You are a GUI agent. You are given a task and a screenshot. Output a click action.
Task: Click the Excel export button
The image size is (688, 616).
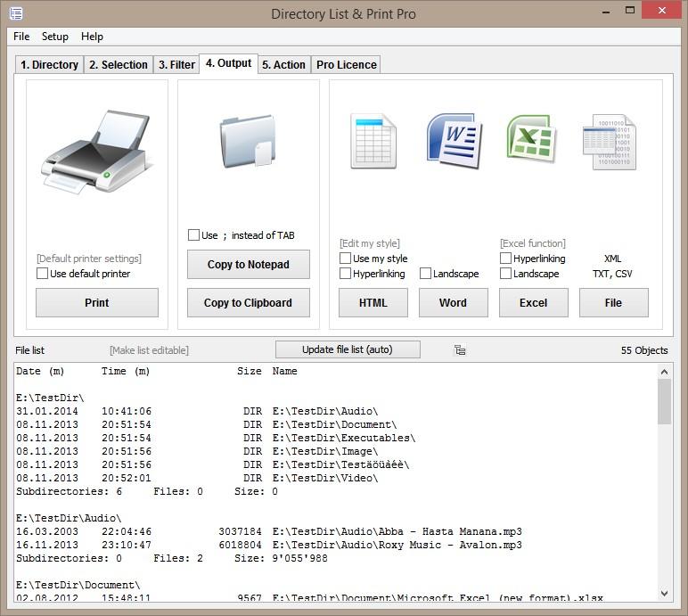[534, 302]
